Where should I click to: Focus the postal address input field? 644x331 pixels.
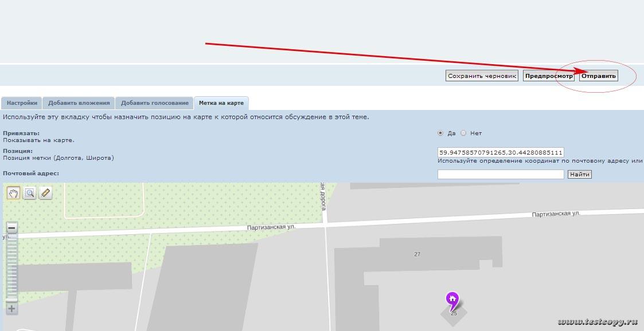click(501, 174)
